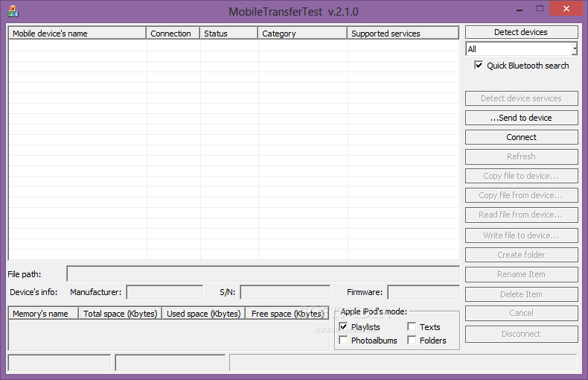588x380 pixels.
Task: Click Copy file to device button
Action: (x=521, y=176)
